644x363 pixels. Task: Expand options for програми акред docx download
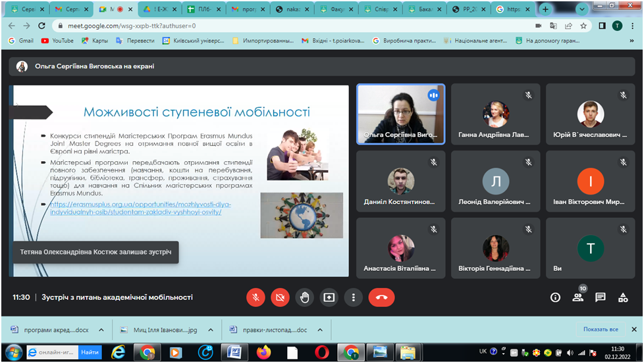pyautogui.click(x=101, y=329)
